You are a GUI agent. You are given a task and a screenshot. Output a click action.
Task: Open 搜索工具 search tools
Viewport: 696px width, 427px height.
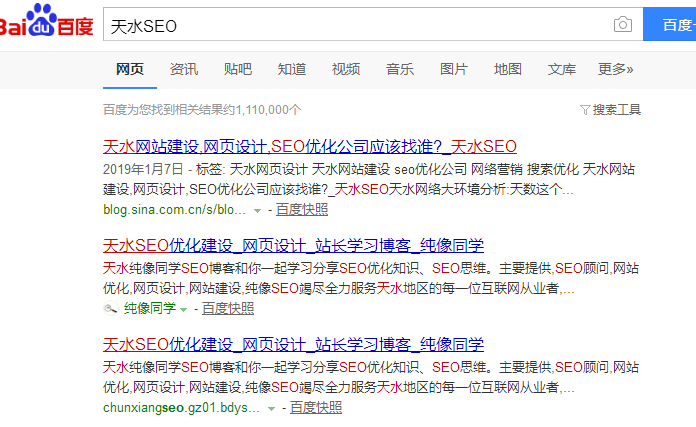point(616,110)
